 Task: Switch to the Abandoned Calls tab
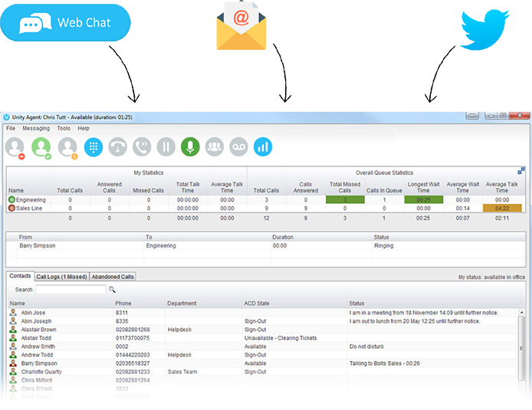click(x=113, y=277)
